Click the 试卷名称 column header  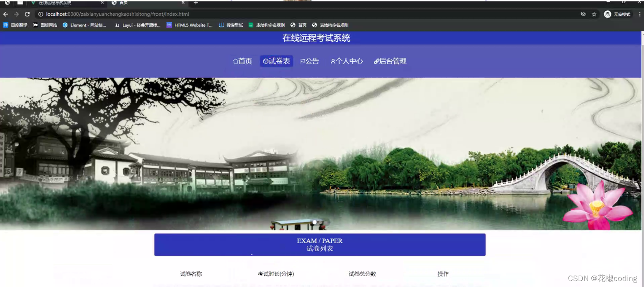(191, 274)
